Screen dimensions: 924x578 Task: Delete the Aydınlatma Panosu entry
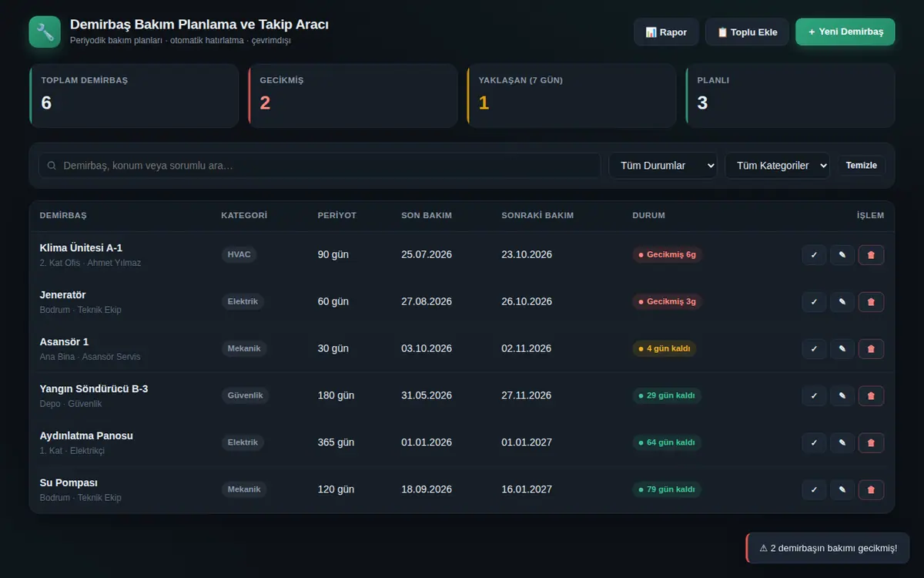click(871, 443)
